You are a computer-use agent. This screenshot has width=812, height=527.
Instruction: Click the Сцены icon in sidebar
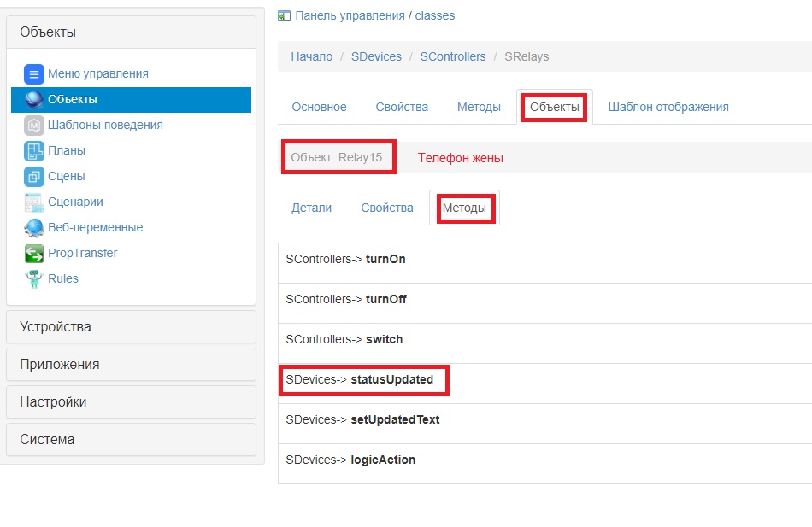(33, 177)
